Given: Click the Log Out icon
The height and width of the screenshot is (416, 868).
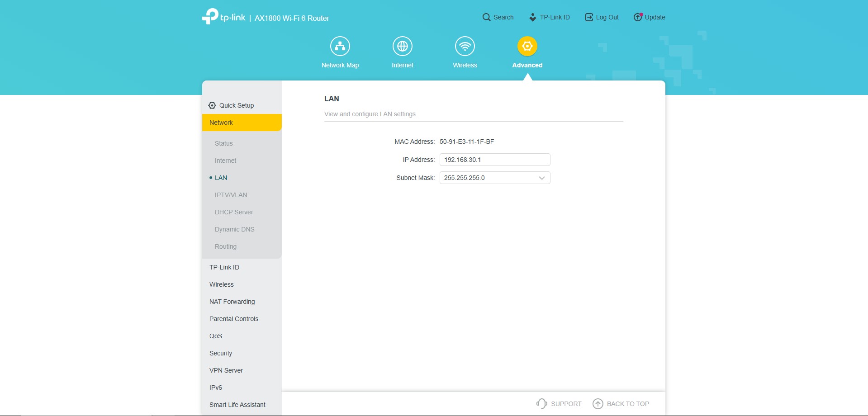Looking at the screenshot, I should click(x=589, y=17).
